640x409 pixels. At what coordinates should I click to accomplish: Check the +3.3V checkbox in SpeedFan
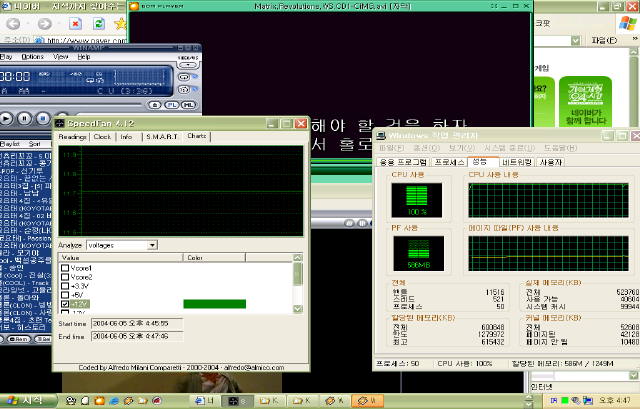(x=65, y=286)
